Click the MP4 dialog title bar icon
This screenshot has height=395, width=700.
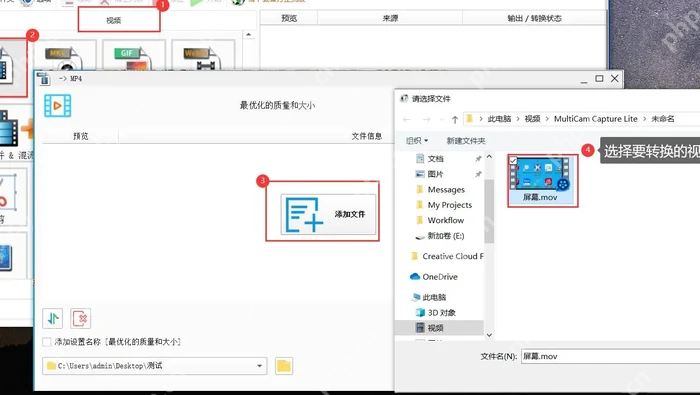point(44,79)
